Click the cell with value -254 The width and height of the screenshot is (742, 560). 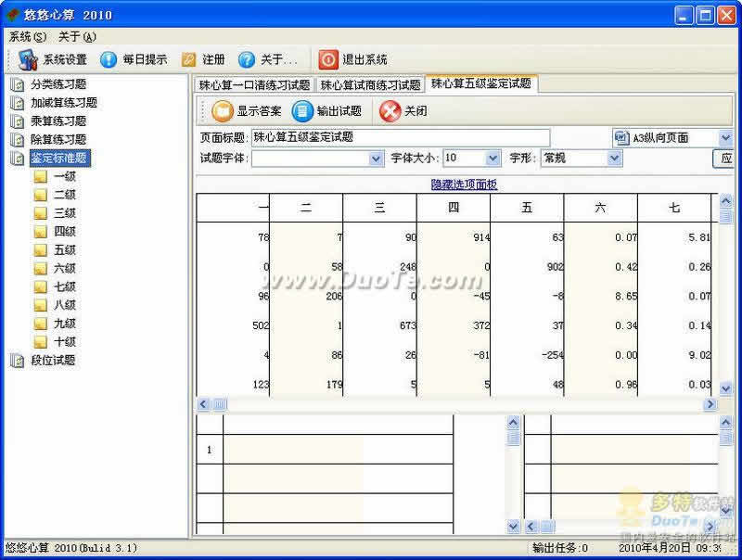[527, 355]
